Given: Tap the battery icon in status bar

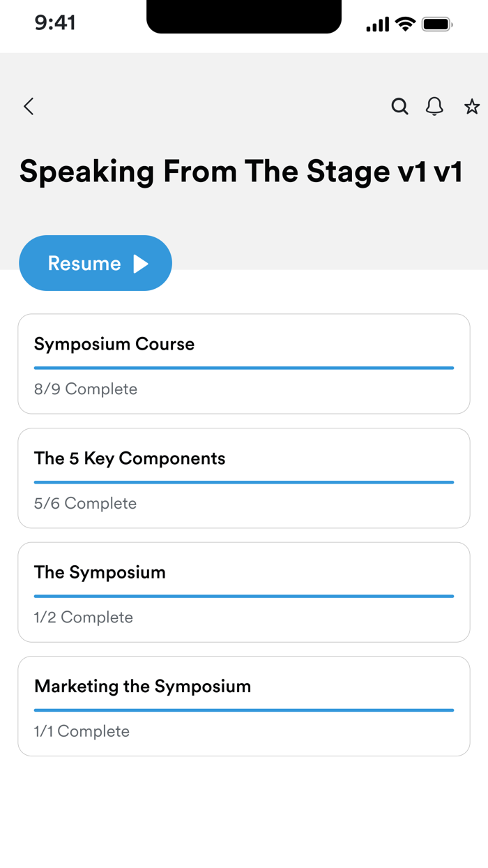Looking at the screenshot, I should [x=439, y=24].
